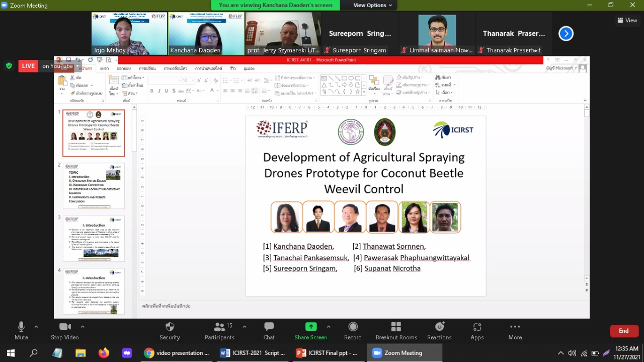Stop Video camera in Zoom toolbar
The height and width of the screenshot is (362, 644).
(65, 331)
